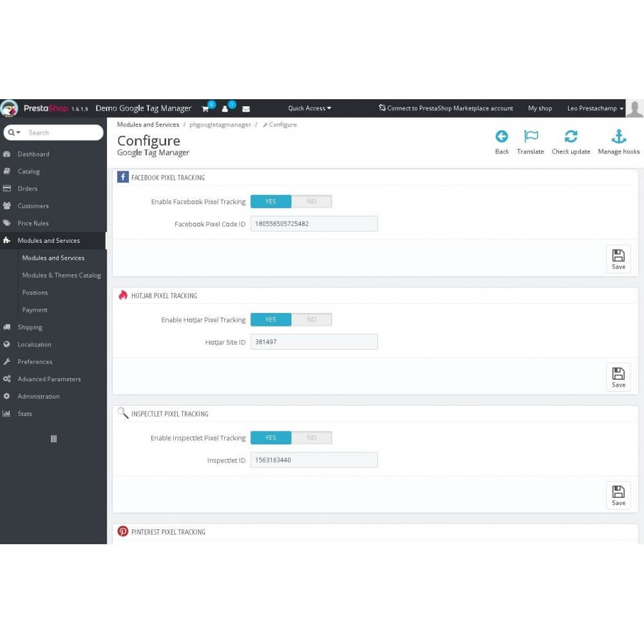Click the Hotjar flame icon
This screenshot has height=644, width=644.
pyautogui.click(x=123, y=296)
